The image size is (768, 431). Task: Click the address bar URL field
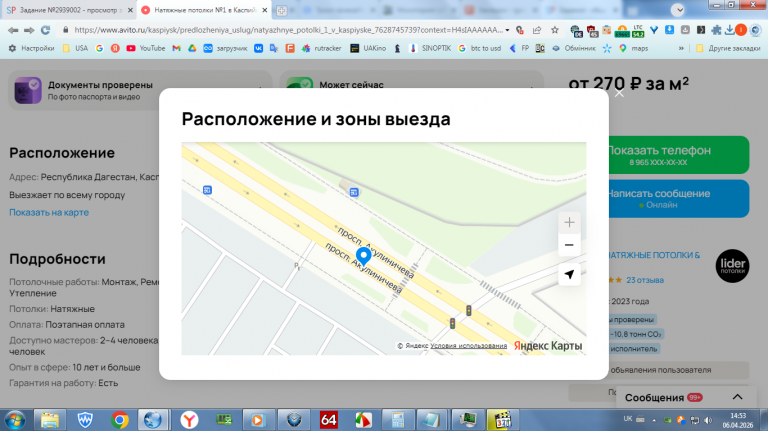[288, 30]
